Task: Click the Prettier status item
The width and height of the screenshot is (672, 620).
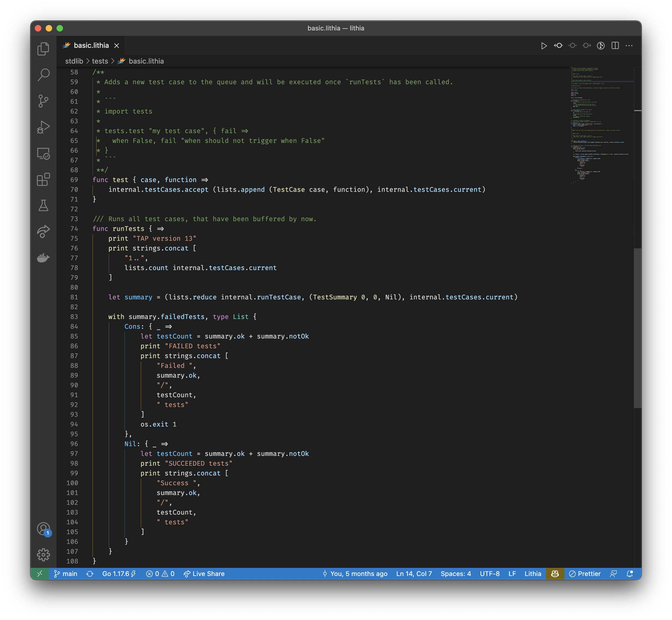Action: pyautogui.click(x=585, y=574)
